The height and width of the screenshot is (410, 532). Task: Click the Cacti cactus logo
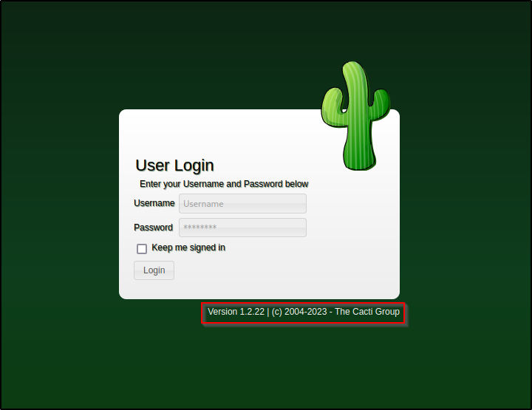pos(355,116)
